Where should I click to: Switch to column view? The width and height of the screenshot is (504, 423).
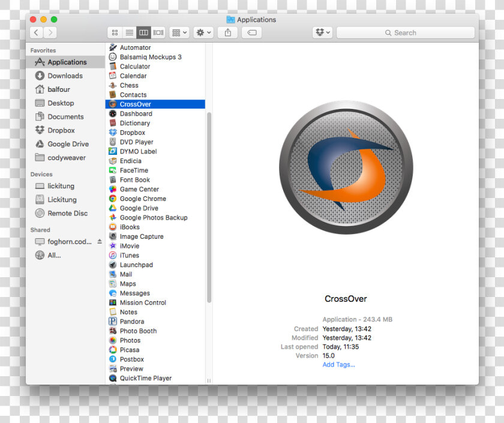tap(143, 32)
